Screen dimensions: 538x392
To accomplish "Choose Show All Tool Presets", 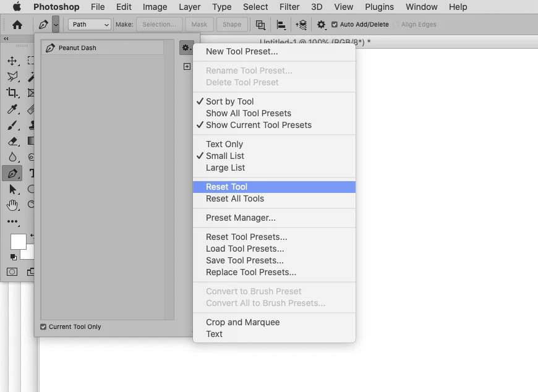I will (274, 113).
